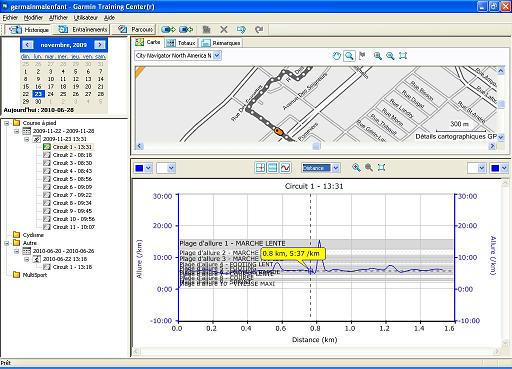Switch to the Totaux tab
Viewport: 512px width, 369px height.
tap(181, 43)
